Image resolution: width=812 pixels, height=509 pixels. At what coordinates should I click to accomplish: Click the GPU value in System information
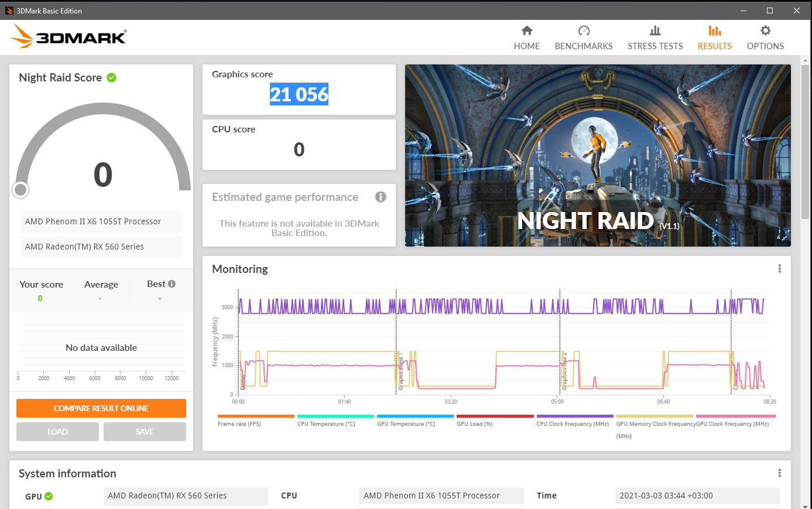point(186,496)
